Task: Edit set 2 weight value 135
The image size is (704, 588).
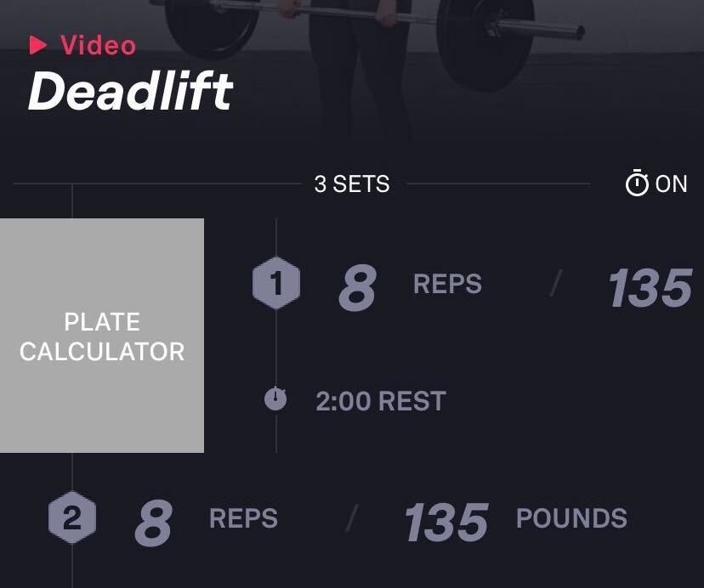Action: coord(446,521)
